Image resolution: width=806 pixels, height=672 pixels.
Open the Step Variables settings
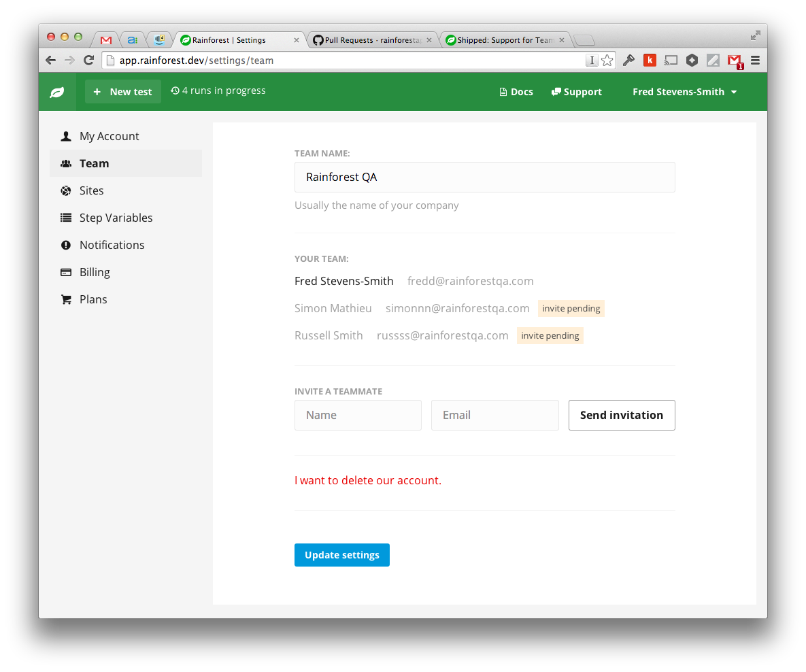(126, 218)
